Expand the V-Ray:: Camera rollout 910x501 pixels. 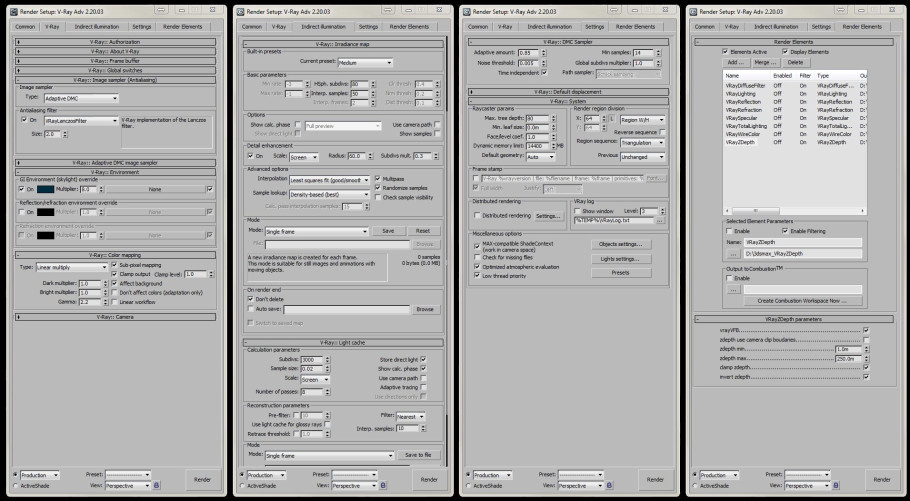115,317
